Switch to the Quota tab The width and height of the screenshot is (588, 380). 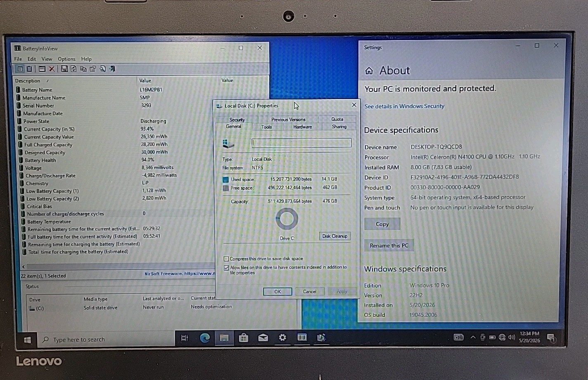pos(337,119)
